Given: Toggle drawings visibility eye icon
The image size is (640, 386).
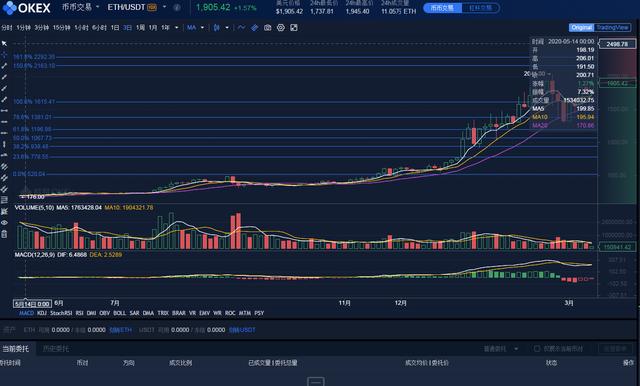Looking at the screenshot, I should click(4, 223).
